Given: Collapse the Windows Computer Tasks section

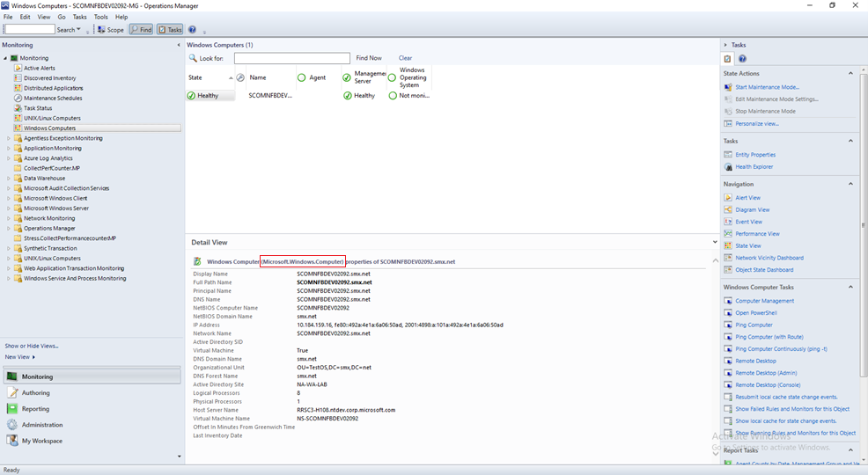Looking at the screenshot, I should click(x=850, y=287).
